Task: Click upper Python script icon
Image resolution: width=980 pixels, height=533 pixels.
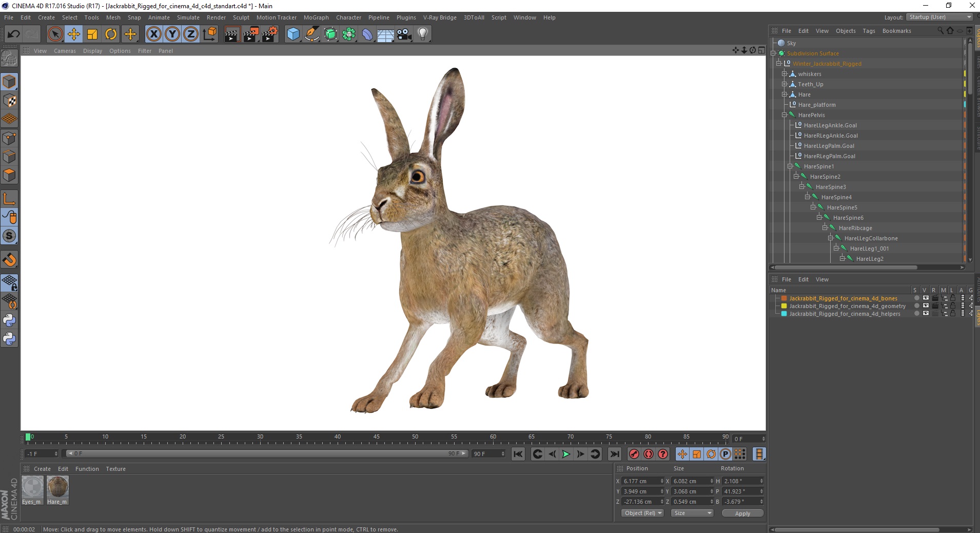Action: [x=9, y=320]
